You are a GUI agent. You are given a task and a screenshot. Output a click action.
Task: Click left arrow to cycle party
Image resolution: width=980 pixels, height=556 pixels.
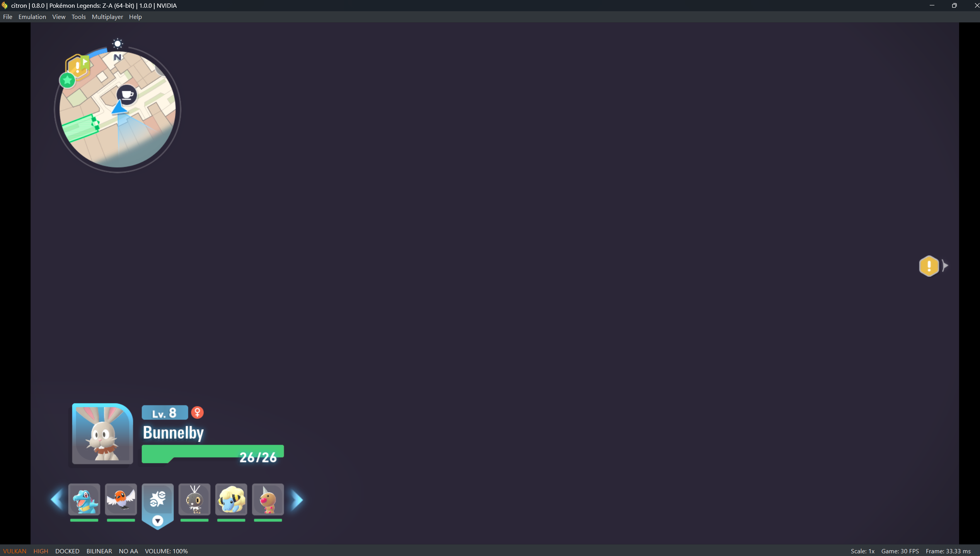(57, 499)
